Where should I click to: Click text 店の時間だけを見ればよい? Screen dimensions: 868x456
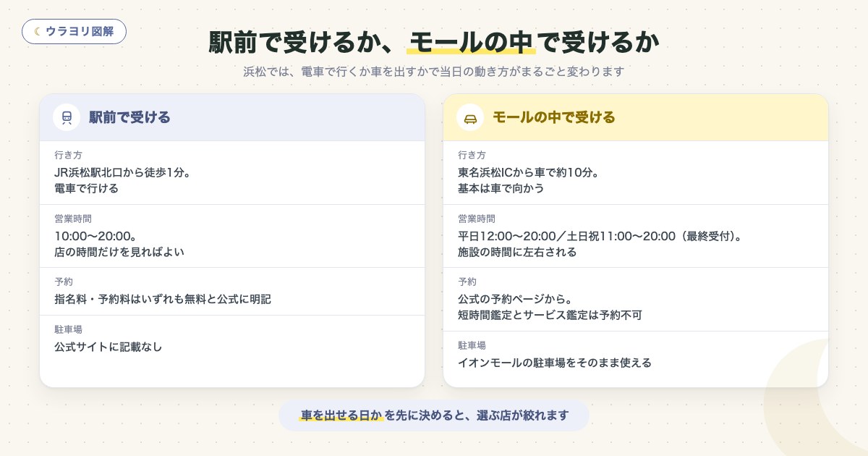pyautogui.click(x=119, y=252)
